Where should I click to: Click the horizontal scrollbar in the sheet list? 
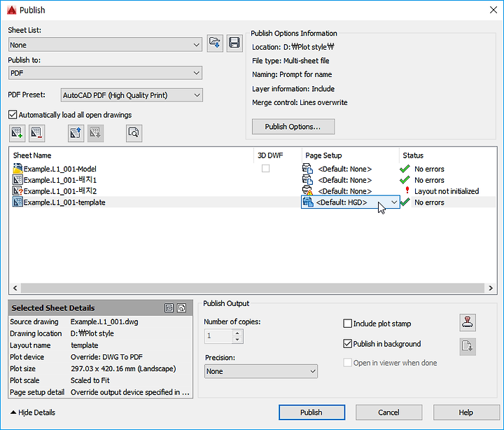253,288
